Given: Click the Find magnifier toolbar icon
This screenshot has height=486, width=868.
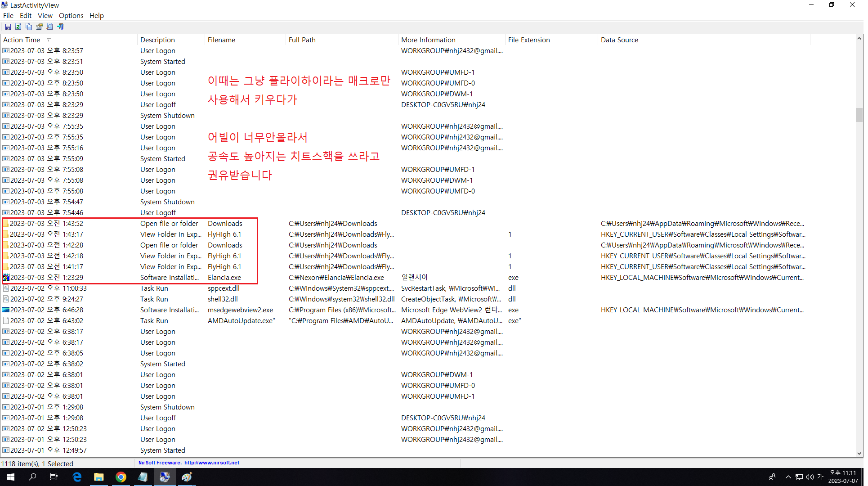Looking at the screenshot, I should pyautogui.click(x=50, y=27).
